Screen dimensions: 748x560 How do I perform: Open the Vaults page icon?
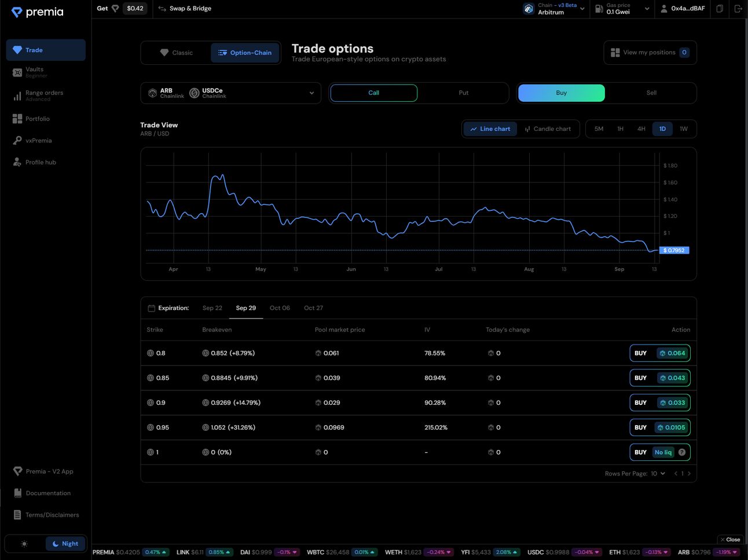[x=17, y=72]
